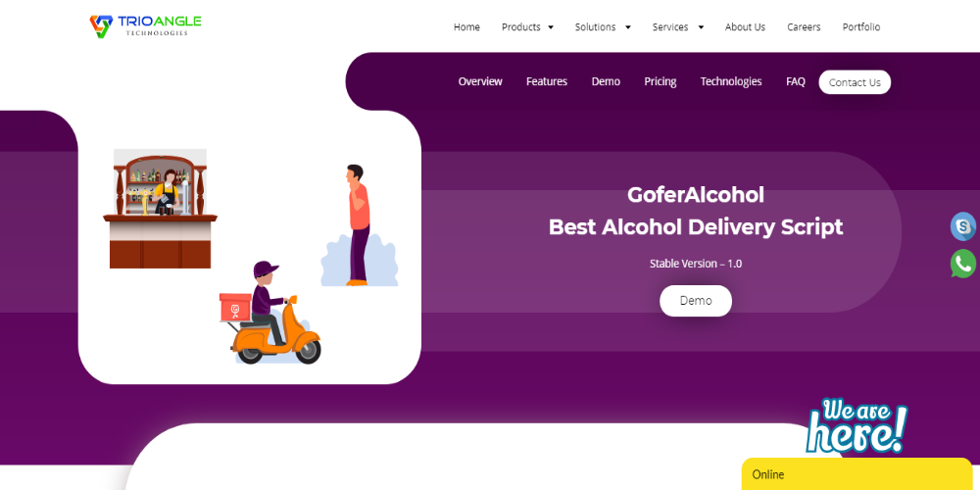This screenshot has height=490, width=980.
Task: Jump to the Overview section
Action: (x=480, y=82)
